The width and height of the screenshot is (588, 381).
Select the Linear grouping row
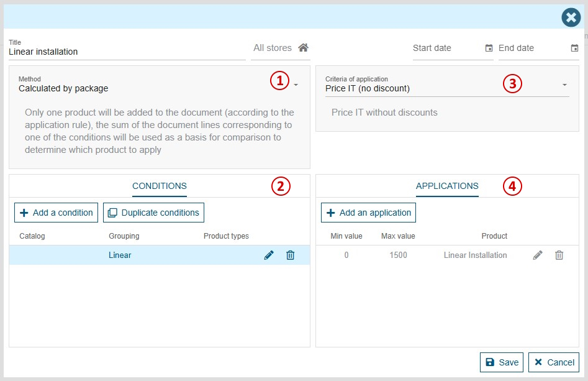pos(120,255)
